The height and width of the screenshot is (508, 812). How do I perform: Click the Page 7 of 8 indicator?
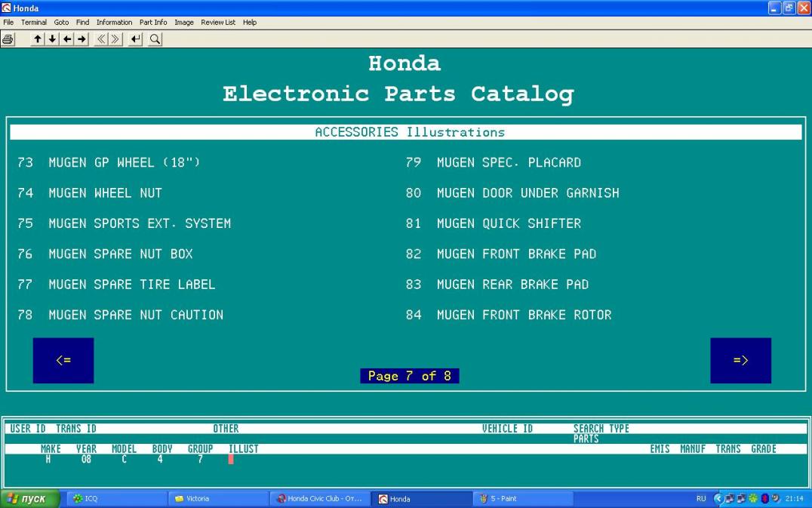click(x=410, y=376)
